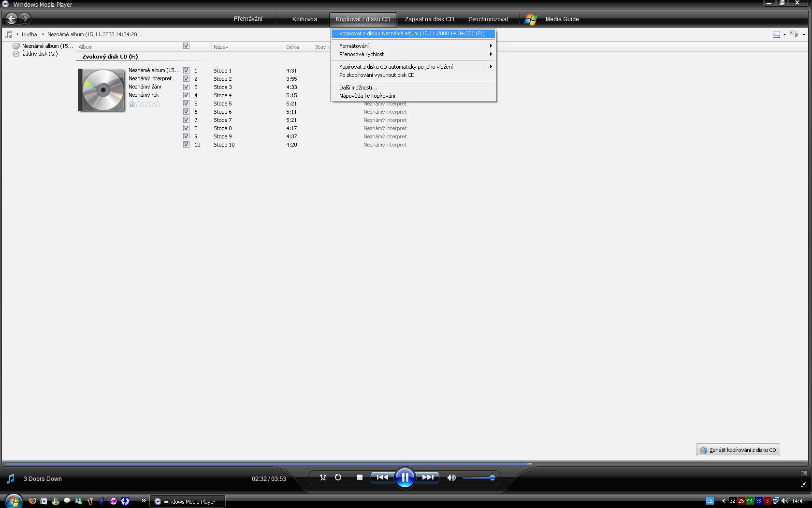The image size is (812, 508).
Task: Open the layout options icon
Action: tap(776, 34)
